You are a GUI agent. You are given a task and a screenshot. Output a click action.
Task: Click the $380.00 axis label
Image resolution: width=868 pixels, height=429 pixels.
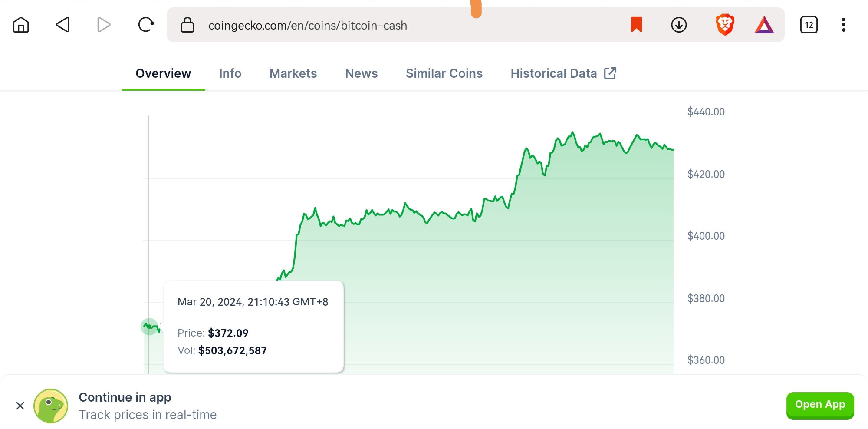tap(706, 298)
